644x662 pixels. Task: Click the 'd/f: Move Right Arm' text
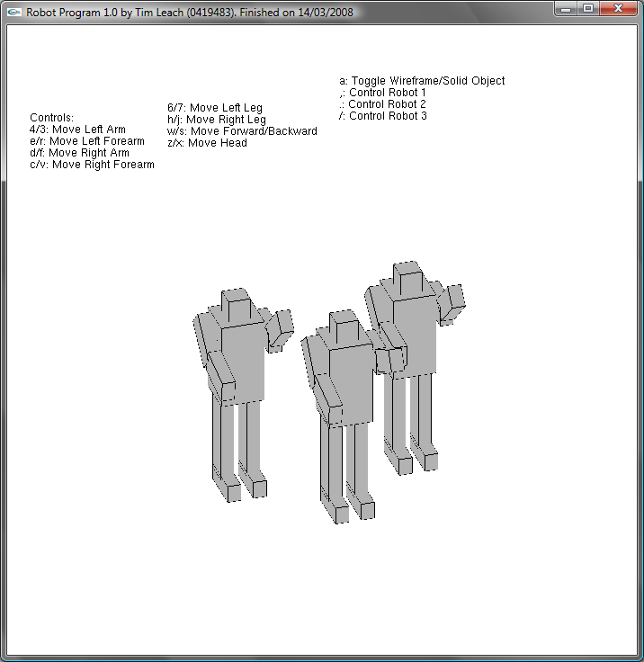[x=79, y=153]
